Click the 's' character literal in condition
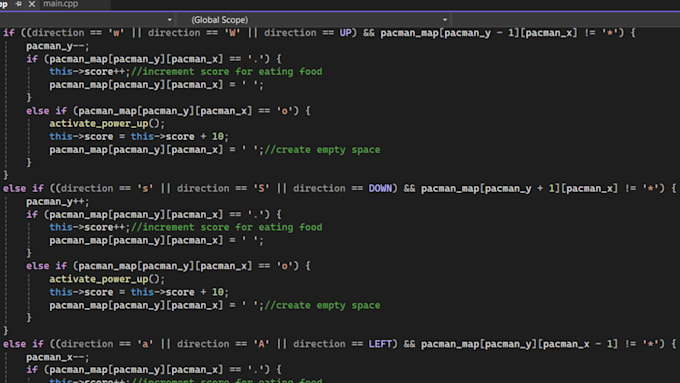Screen dimensions: 680x383 pos(145,188)
